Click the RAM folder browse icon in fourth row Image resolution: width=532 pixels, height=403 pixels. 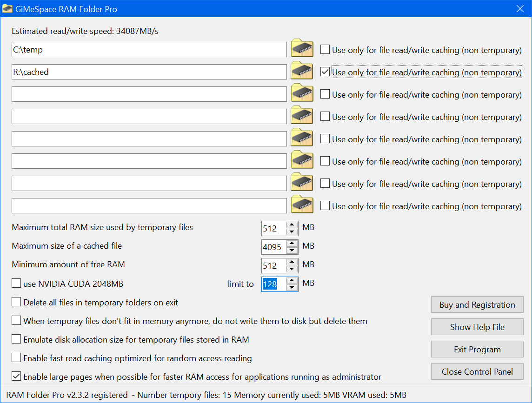(302, 116)
